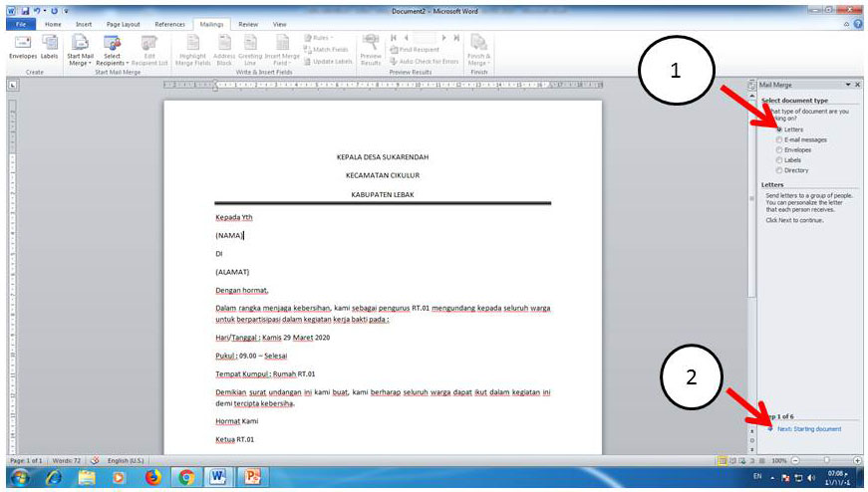Open Select Recipients dropdown
Viewport: 868px width, 492px height.
pos(112,51)
